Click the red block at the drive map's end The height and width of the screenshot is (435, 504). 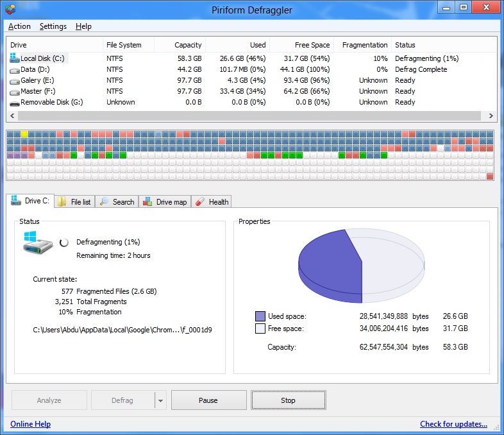click(x=490, y=176)
